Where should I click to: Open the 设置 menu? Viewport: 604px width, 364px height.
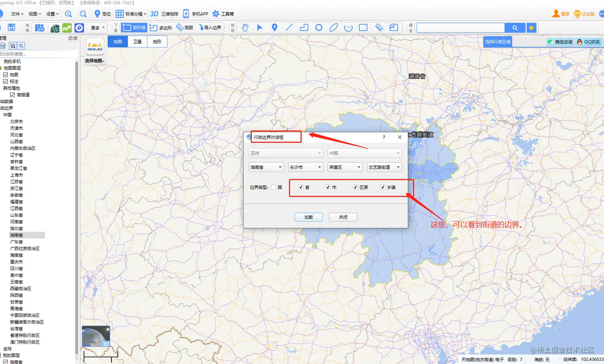[x=52, y=14]
